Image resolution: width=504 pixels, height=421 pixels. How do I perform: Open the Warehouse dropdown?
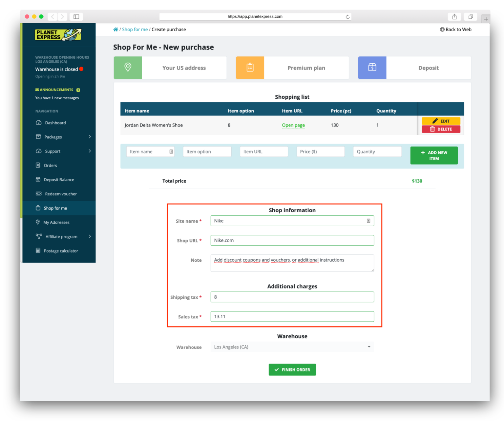(x=292, y=347)
